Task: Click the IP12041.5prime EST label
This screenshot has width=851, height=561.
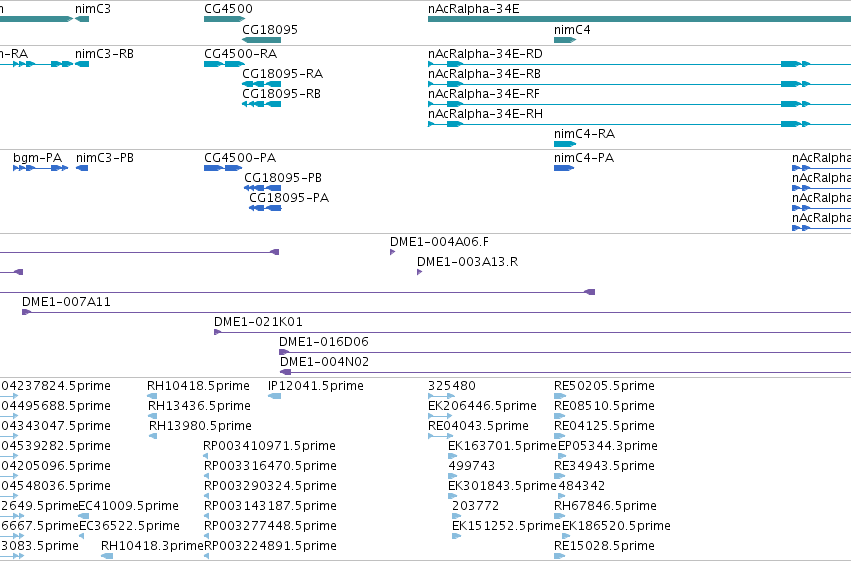Action: point(316,386)
